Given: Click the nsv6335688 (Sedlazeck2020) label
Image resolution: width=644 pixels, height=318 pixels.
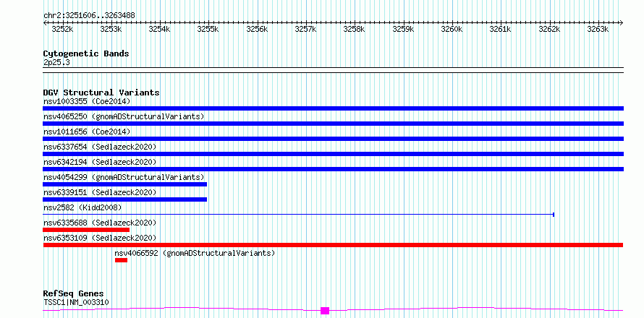Looking at the screenshot, I should point(100,223).
